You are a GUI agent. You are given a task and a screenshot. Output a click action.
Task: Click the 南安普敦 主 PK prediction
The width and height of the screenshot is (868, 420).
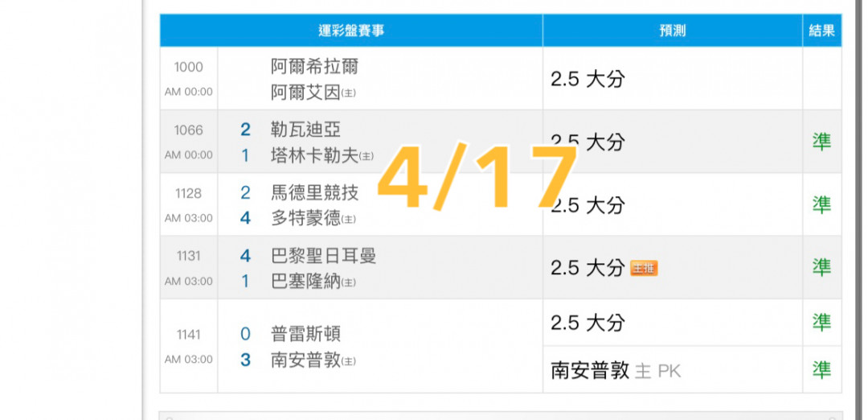(x=616, y=371)
